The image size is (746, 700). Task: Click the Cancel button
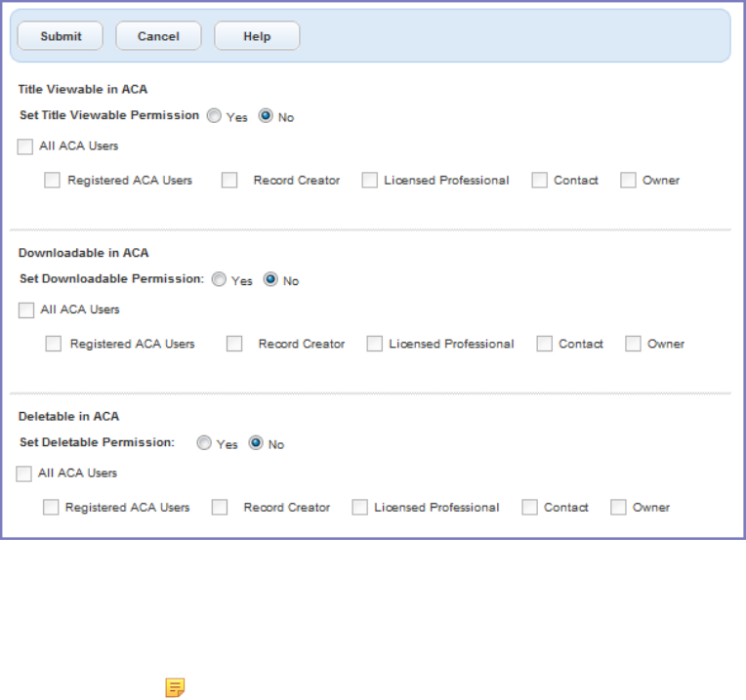(x=158, y=36)
